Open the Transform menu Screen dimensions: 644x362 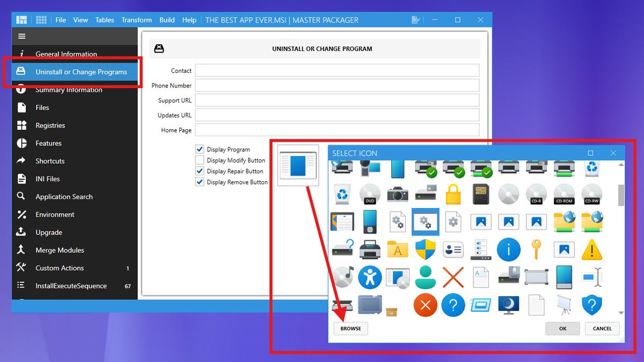coord(136,20)
